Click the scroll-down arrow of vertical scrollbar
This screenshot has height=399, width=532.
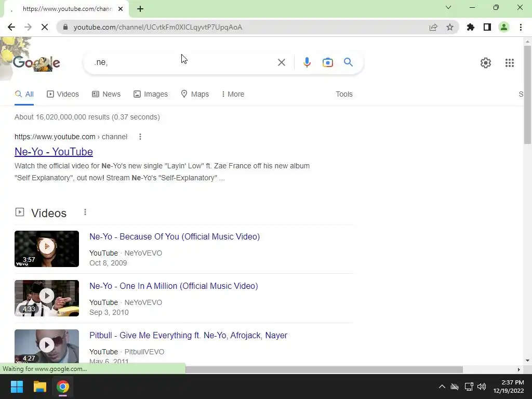coord(527,361)
